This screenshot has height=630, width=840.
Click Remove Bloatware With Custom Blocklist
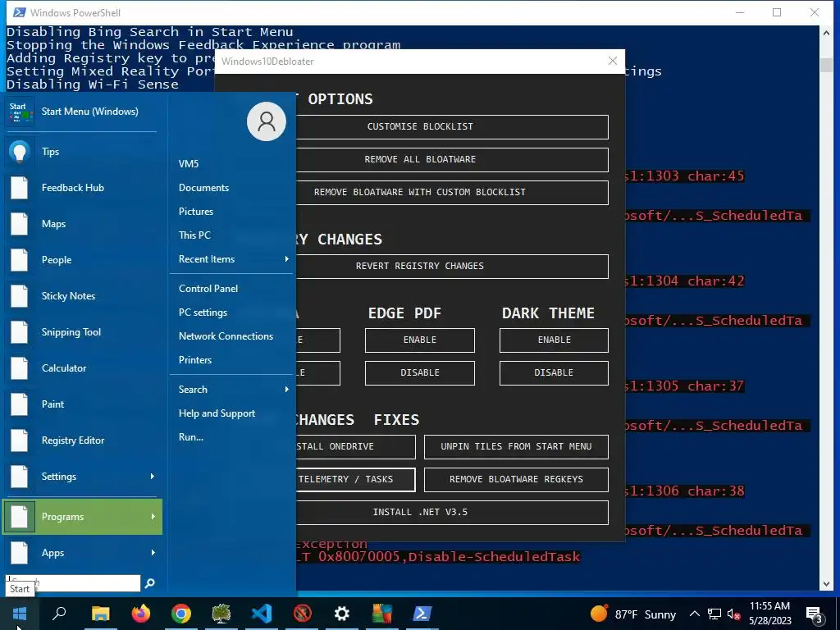(452, 192)
